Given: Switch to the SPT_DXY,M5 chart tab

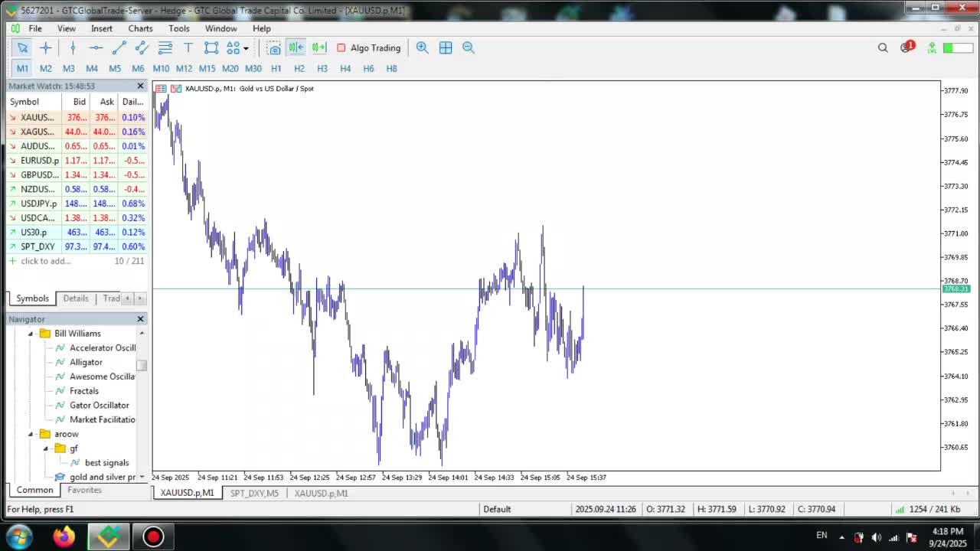Looking at the screenshot, I should coord(254,494).
